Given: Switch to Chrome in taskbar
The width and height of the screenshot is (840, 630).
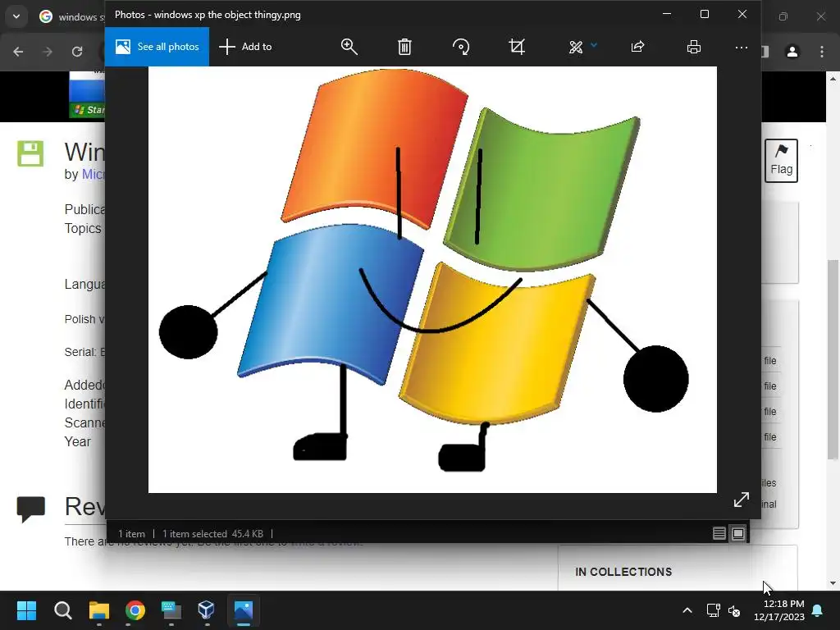Looking at the screenshot, I should (x=135, y=610).
